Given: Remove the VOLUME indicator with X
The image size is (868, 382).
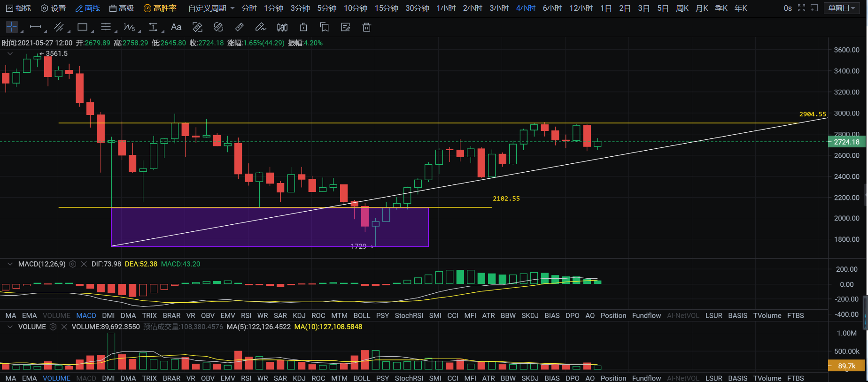Looking at the screenshot, I should pyautogui.click(x=64, y=327).
